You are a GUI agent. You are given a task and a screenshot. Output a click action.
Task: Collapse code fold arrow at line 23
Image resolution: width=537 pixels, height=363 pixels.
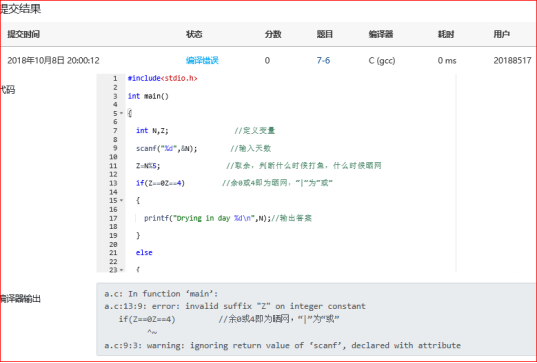point(121,270)
